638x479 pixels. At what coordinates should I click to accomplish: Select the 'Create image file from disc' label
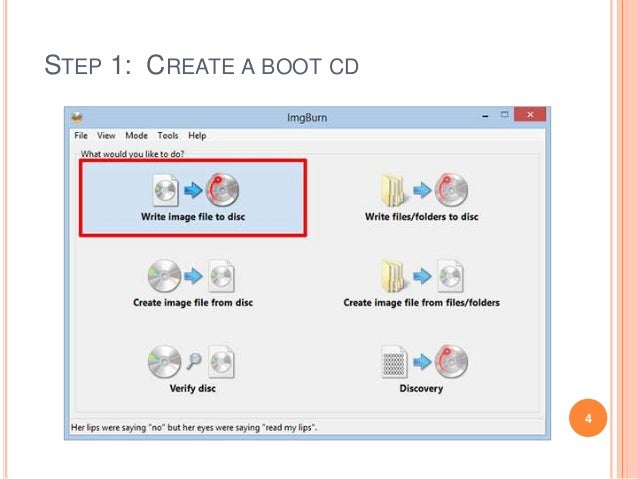(x=193, y=303)
